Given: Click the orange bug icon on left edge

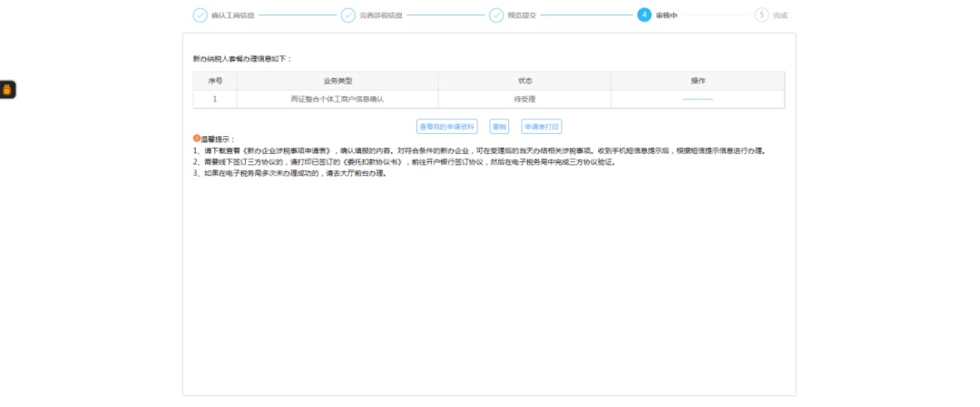Looking at the screenshot, I should click(7, 90).
